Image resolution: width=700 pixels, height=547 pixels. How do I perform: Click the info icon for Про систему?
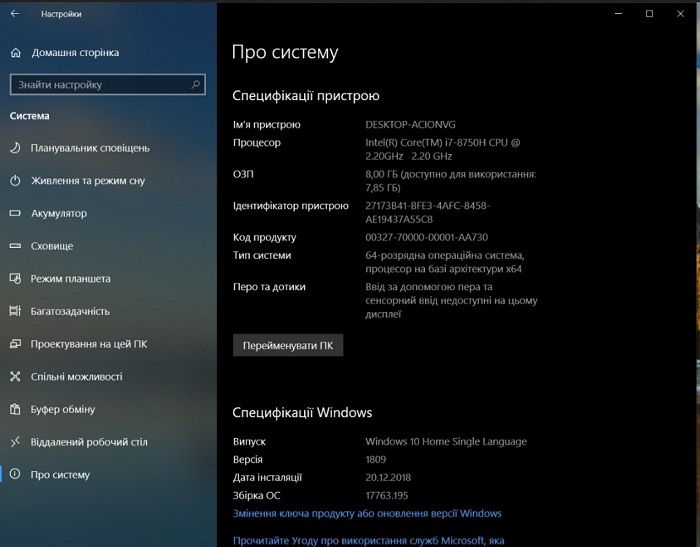click(x=15, y=474)
